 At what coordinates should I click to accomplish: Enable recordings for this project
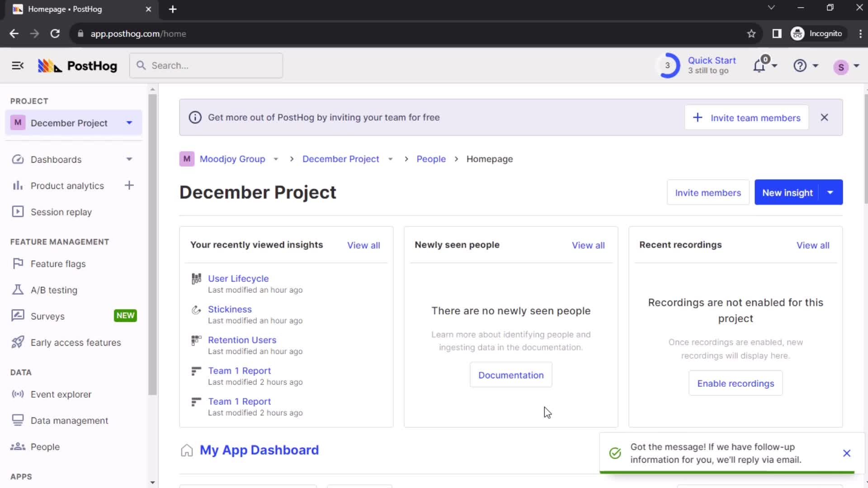pyautogui.click(x=736, y=383)
